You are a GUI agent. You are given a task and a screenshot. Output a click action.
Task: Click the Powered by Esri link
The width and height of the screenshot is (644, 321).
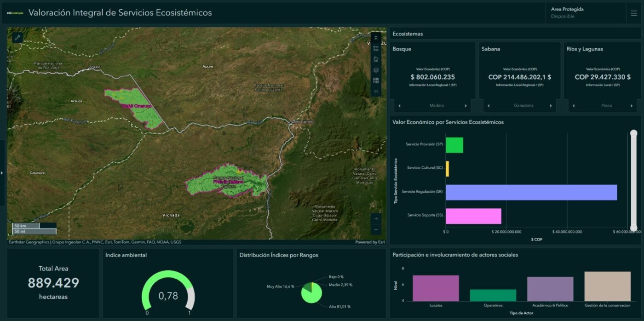(369, 242)
